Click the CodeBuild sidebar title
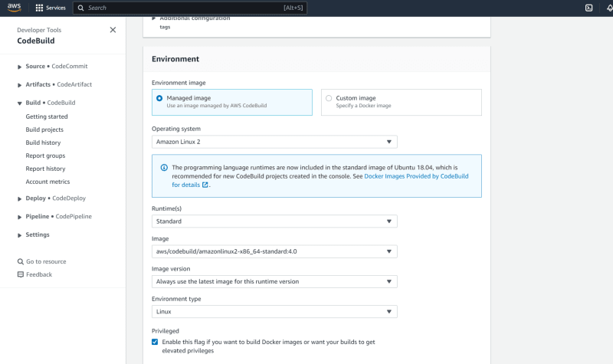This screenshot has height=364, width=613. [x=36, y=41]
